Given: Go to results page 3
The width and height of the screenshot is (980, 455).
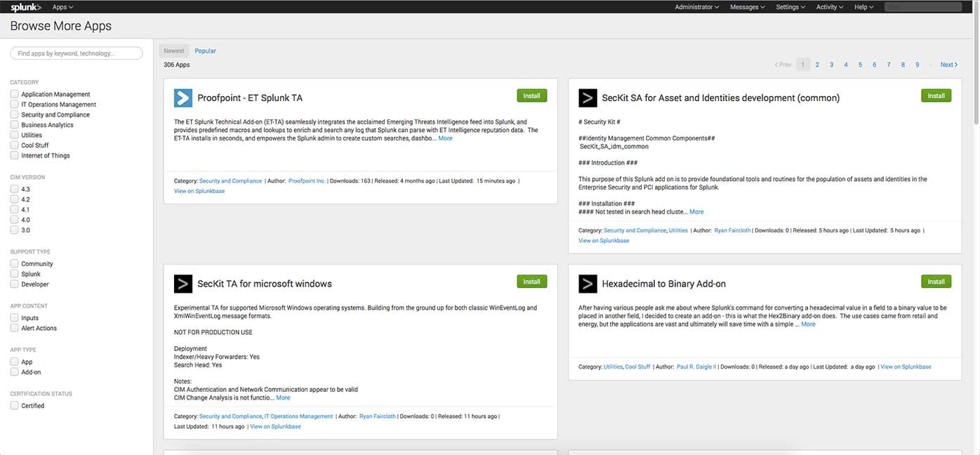Looking at the screenshot, I should [831, 65].
